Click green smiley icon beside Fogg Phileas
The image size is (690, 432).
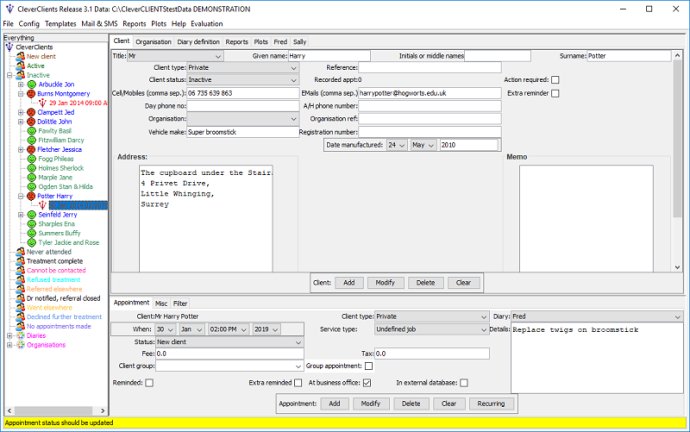31,159
